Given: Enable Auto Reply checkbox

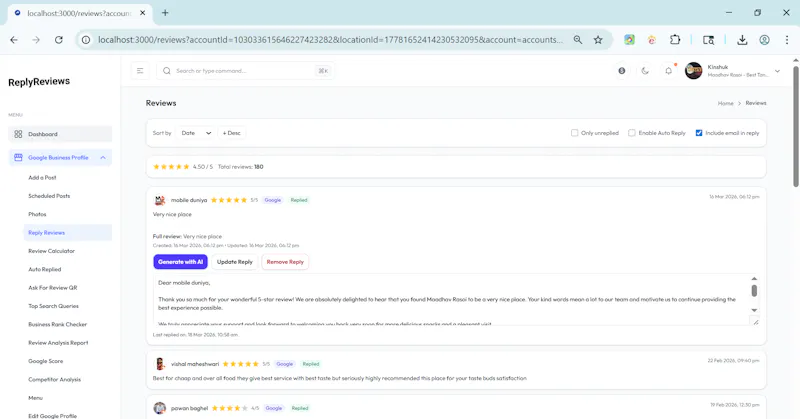Looking at the screenshot, I should pos(632,133).
